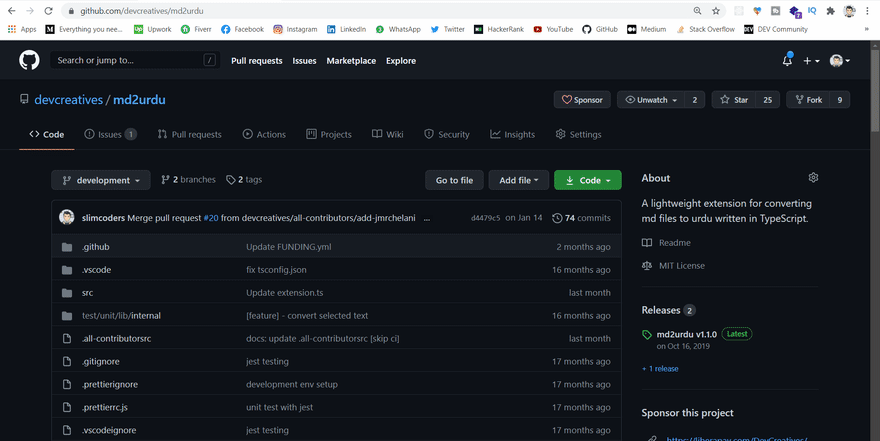Reload the page with refresh icon

coord(48,11)
